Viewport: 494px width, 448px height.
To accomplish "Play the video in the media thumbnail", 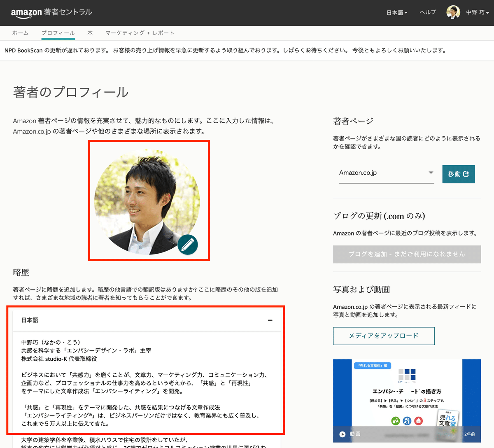I will (343, 434).
